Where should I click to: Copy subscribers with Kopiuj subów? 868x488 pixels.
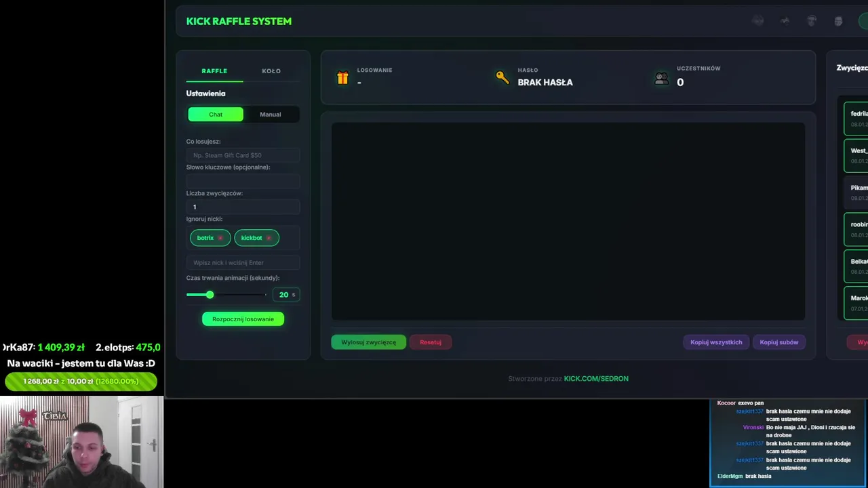coord(779,342)
